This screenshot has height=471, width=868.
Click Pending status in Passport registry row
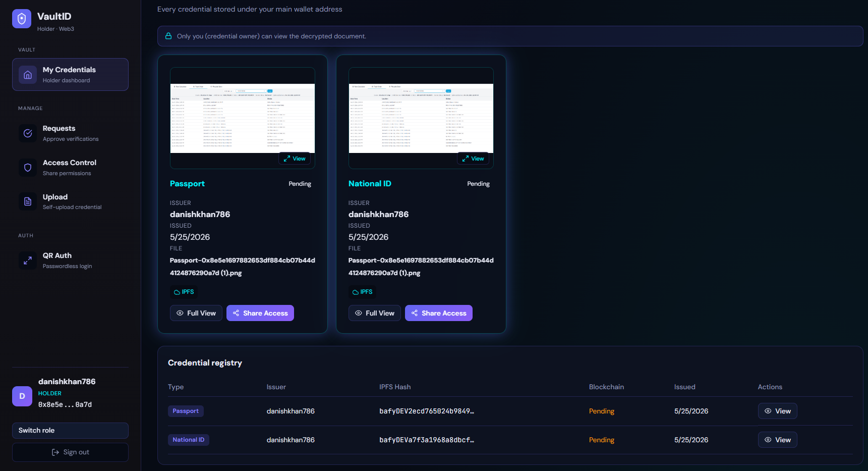pos(602,411)
